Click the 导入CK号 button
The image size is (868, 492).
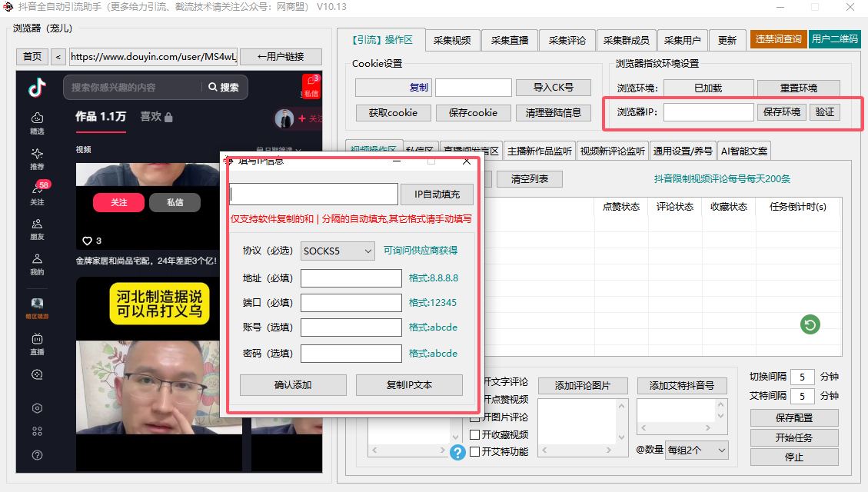[x=554, y=88]
